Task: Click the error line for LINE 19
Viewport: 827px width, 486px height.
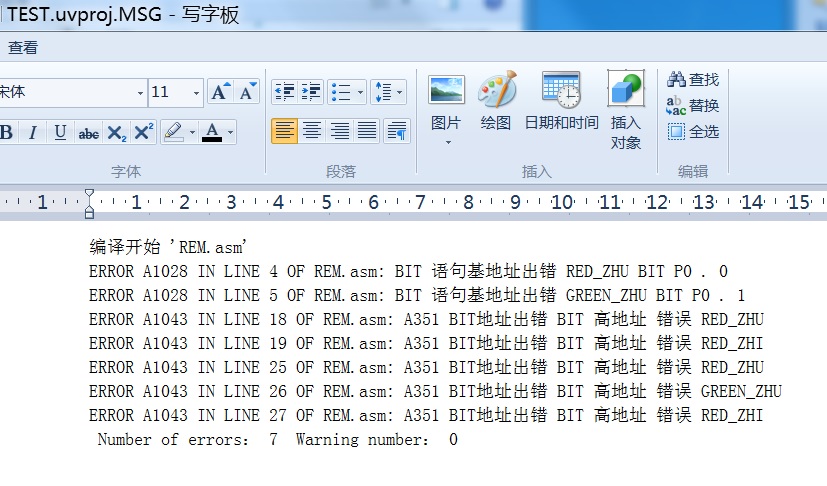Action: tap(426, 344)
